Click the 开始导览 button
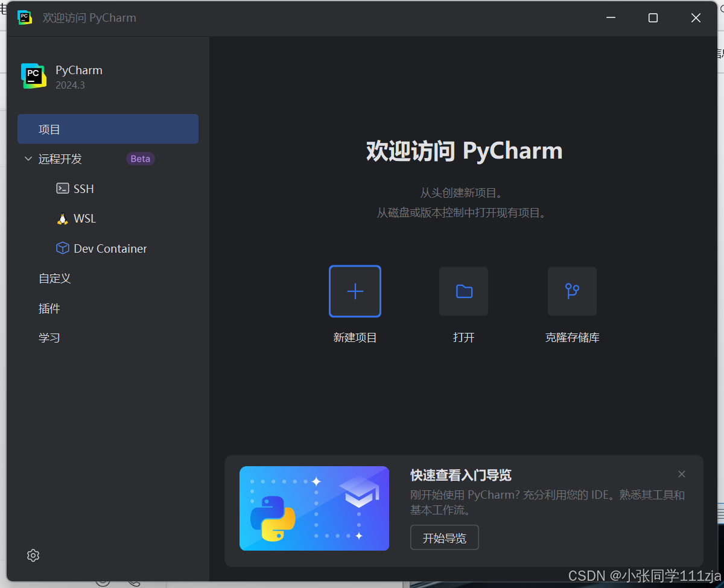The width and height of the screenshot is (724, 588). (445, 537)
